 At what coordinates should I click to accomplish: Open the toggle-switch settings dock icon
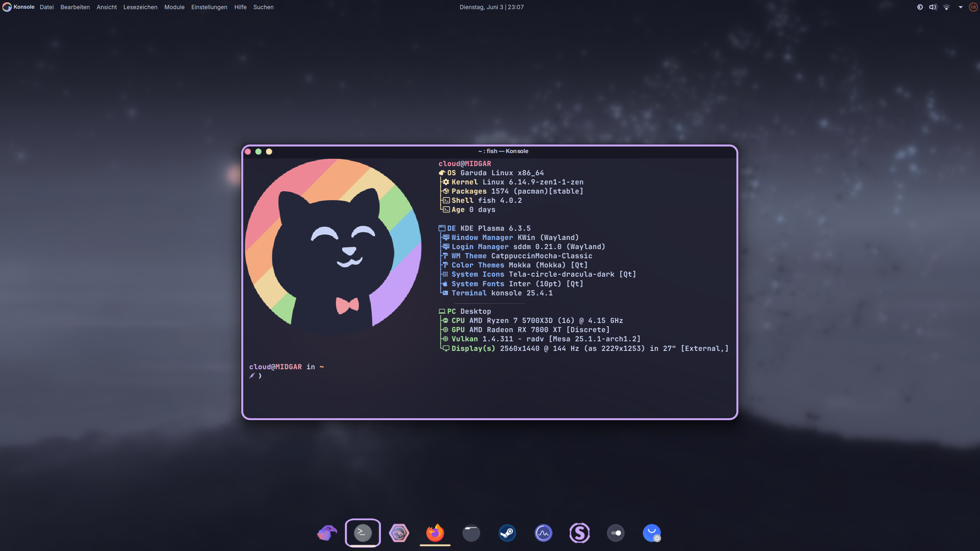616,533
